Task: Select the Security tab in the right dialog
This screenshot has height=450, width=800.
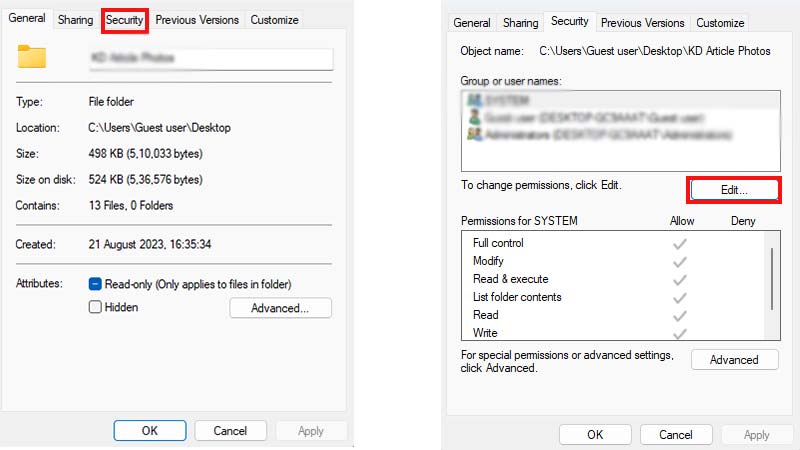Action: tap(569, 21)
